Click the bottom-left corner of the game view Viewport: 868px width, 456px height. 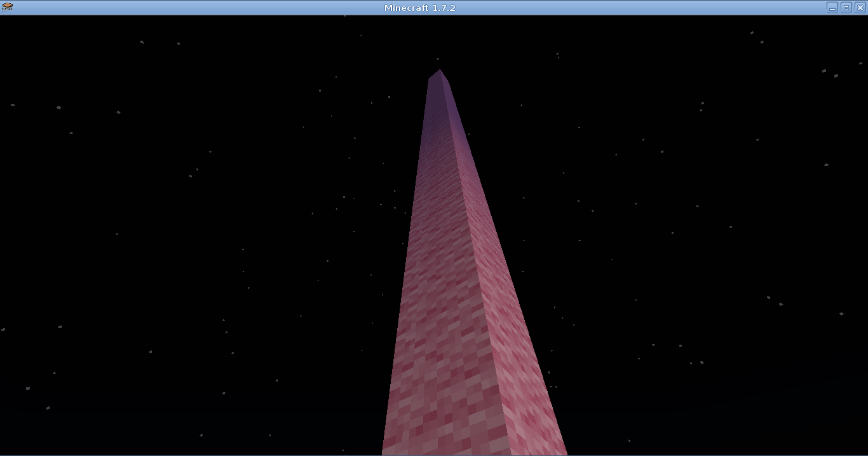coord(3,452)
